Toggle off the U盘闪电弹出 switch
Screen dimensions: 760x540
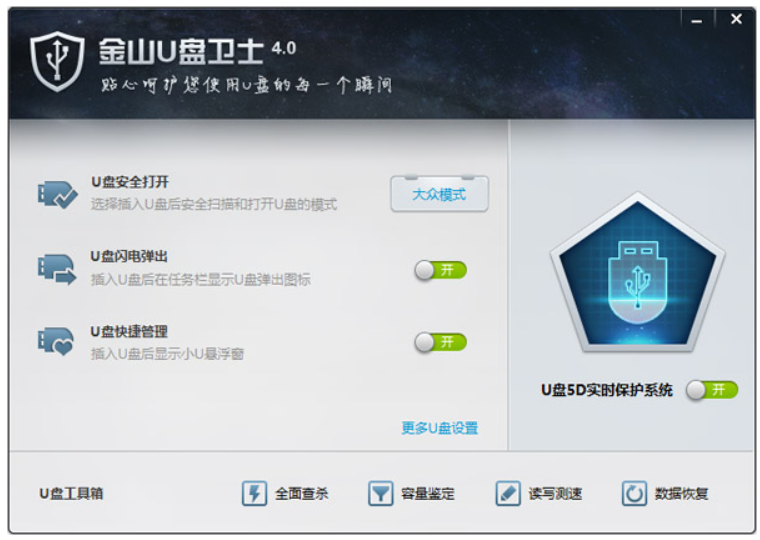coord(441,270)
